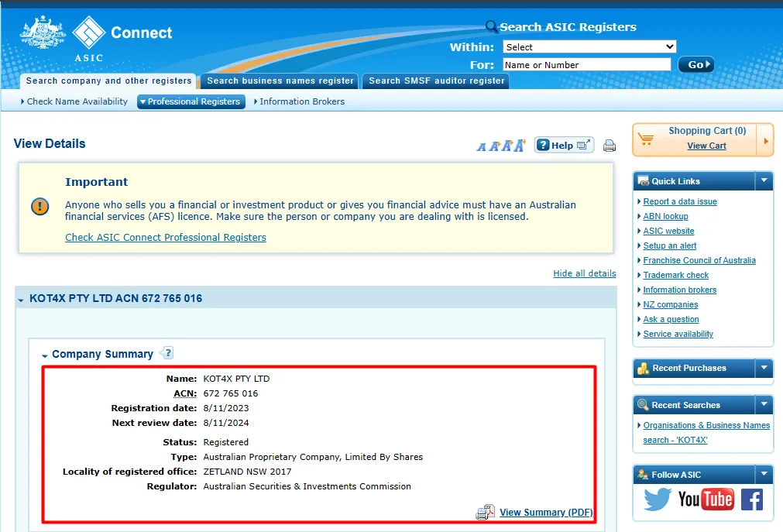Click Hide all details link
The image size is (783, 532).
585,273
